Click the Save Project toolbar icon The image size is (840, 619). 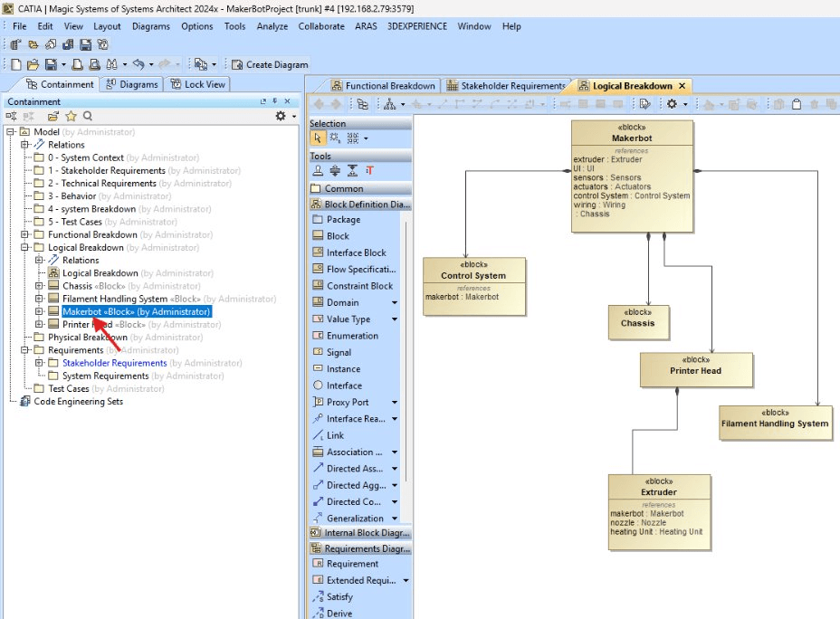click(x=51, y=65)
